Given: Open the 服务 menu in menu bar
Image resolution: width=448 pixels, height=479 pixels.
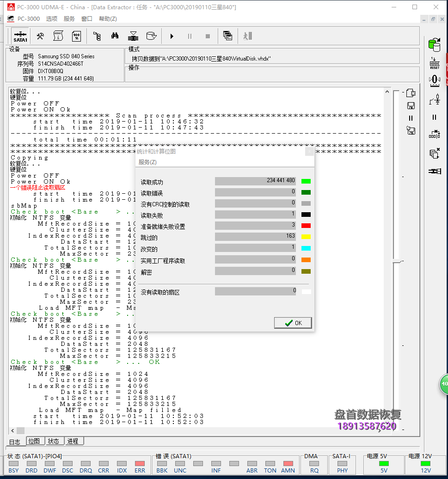Looking at the screenshot, I should click(x=69, y=19).
